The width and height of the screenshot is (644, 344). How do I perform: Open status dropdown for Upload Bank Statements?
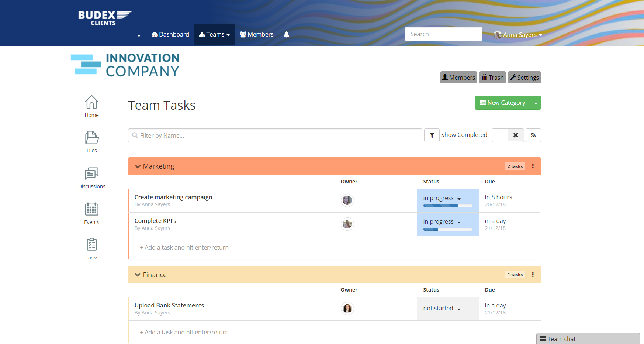442,309
